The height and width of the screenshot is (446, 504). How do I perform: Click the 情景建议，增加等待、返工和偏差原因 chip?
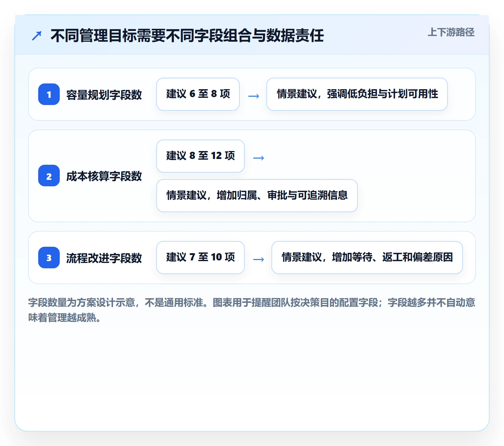[367, 258]
